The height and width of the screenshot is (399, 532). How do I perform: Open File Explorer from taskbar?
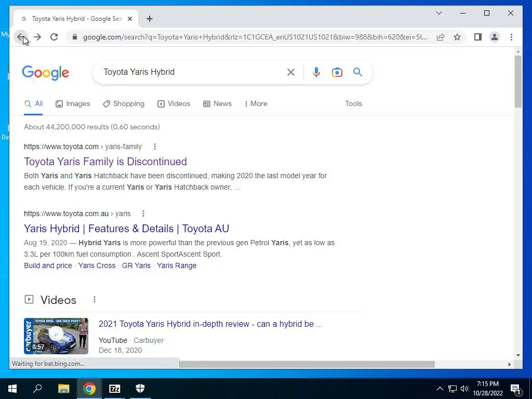point(63,389)
